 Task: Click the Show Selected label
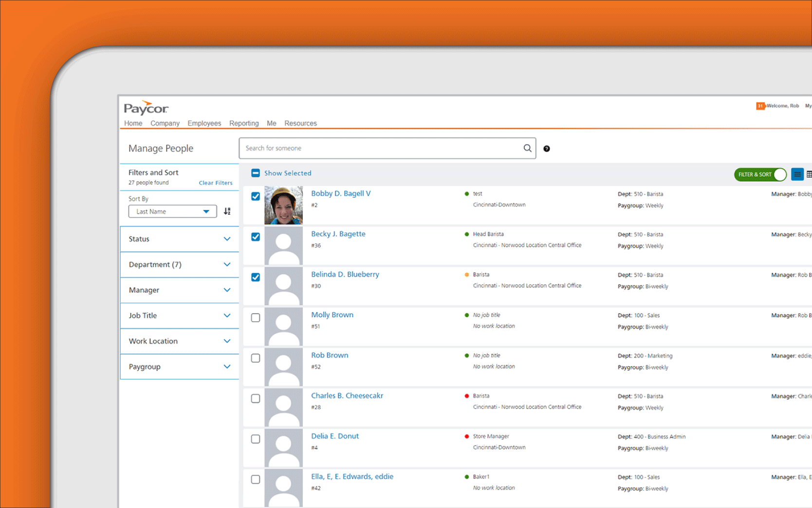click(288, 173)
